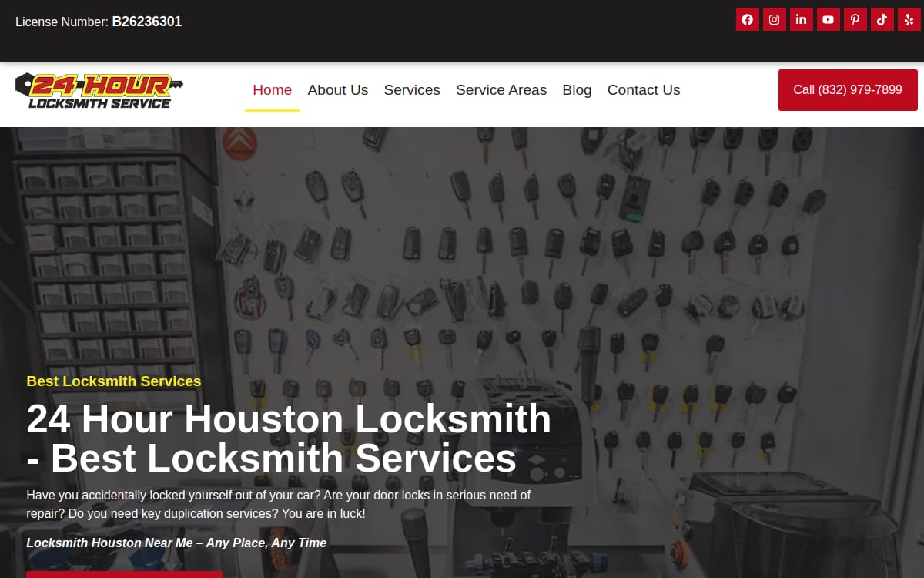Click the paragraph about being locked out
The height and width of the screenshot is (578, 924).
coord(279,504)
